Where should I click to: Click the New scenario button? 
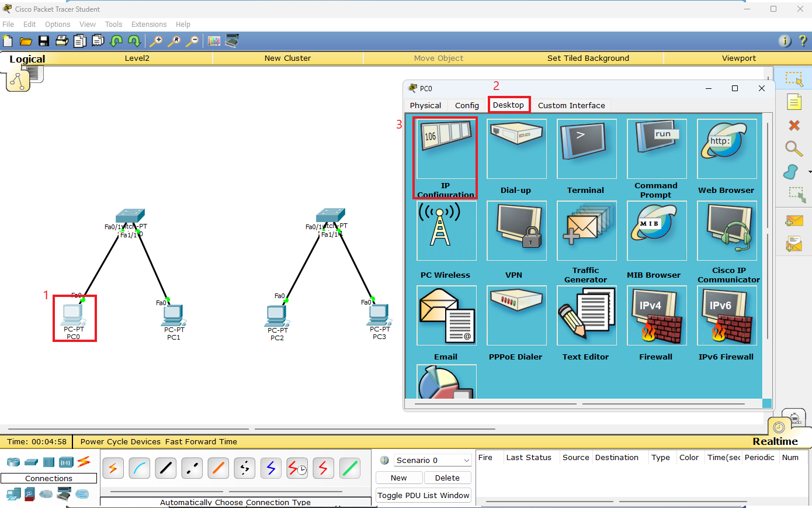click(399, 478)
